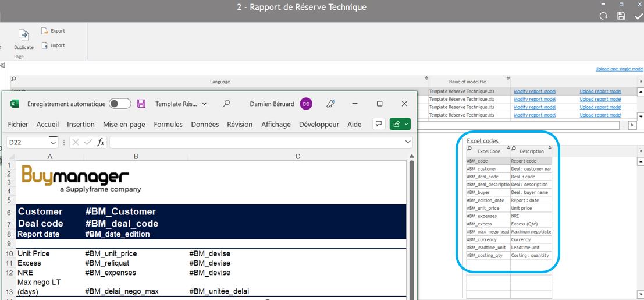Click the first Modify report model link
This screenshot has width=644, height=300.
(x=534, y=91)
